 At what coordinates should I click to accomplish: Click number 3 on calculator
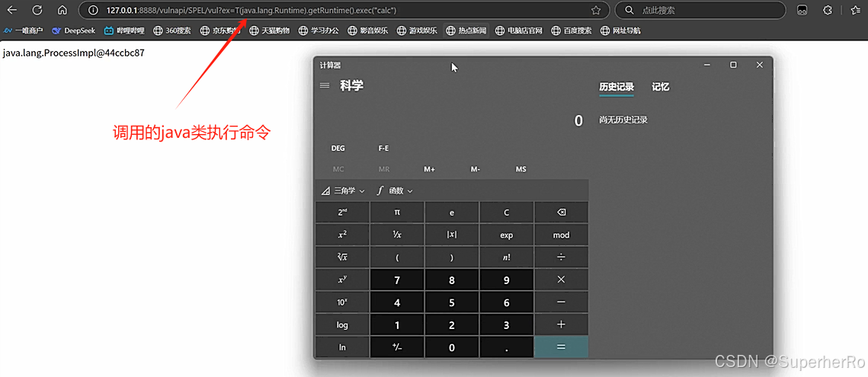coord(507,325)
